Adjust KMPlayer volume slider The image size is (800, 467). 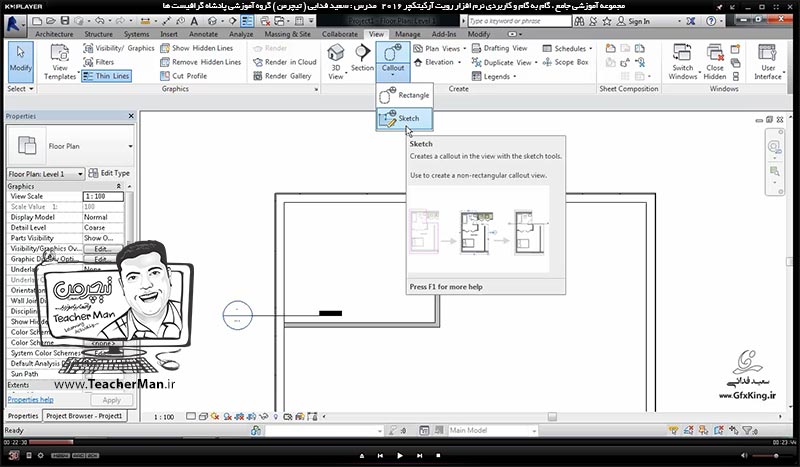coord(765,455)
